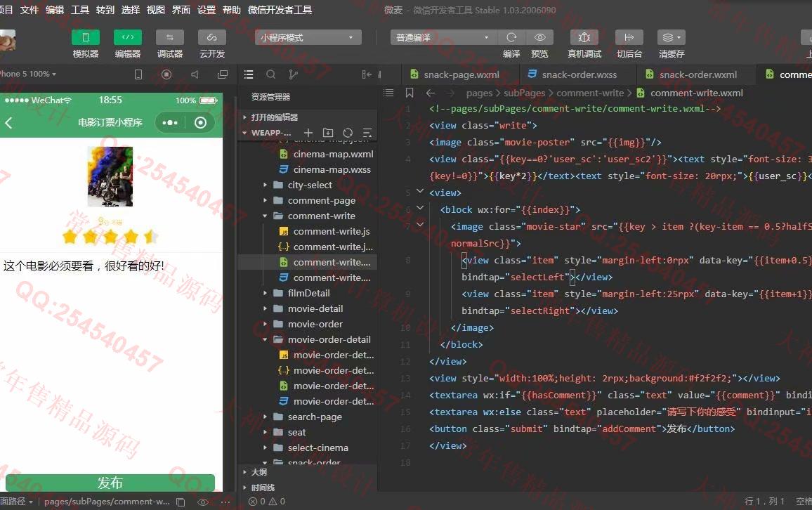
Task: Click the simulator back arrow
Action: (8, 123)
